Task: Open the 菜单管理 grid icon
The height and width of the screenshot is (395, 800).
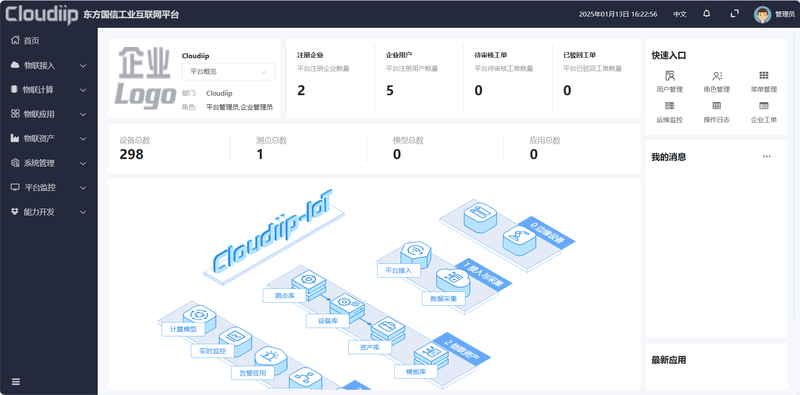Action: coord(764,76)
